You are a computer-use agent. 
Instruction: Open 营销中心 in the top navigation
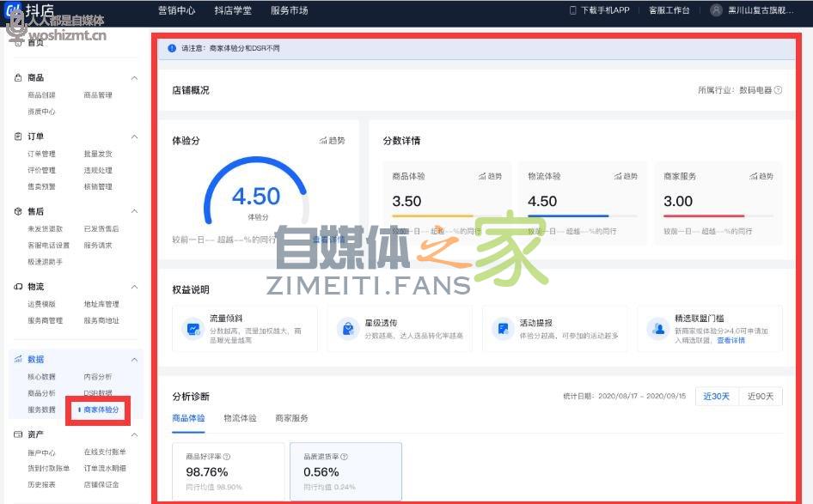click(176, 10)
